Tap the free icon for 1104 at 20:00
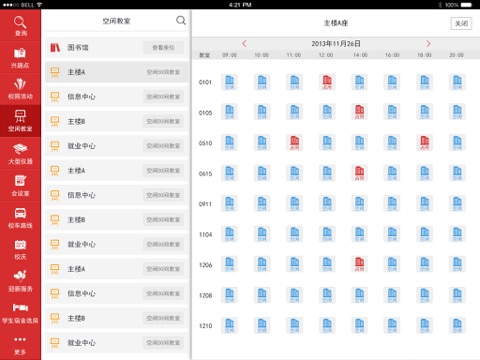The height and width of the screenshot is (360, 480). (457, 234)
